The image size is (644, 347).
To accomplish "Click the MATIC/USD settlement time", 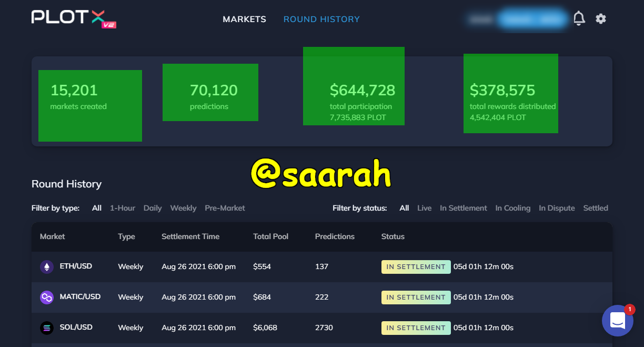I will click(199, 298).
